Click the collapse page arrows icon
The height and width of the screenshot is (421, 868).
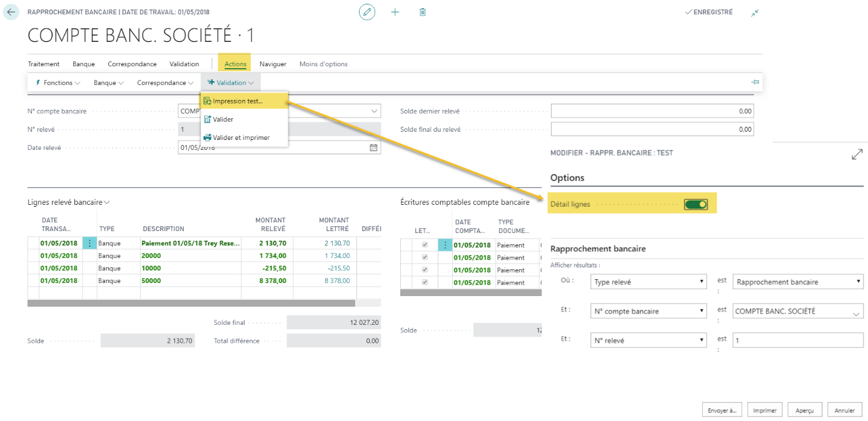pyautogui.click(x=755, y=12)
